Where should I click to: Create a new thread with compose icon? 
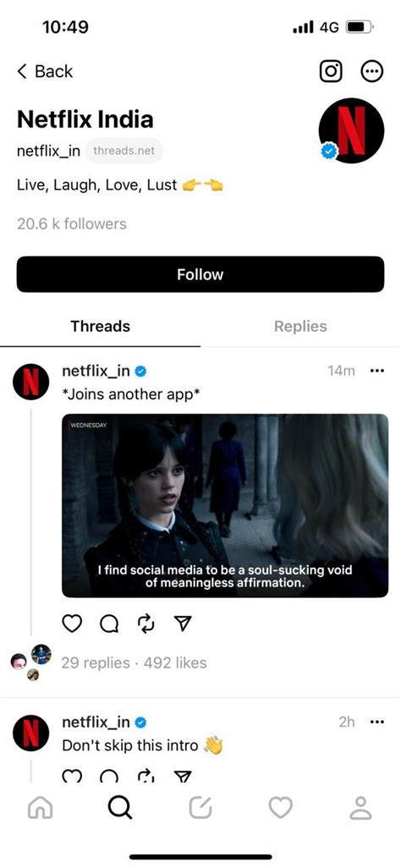(x=200, y=808)
